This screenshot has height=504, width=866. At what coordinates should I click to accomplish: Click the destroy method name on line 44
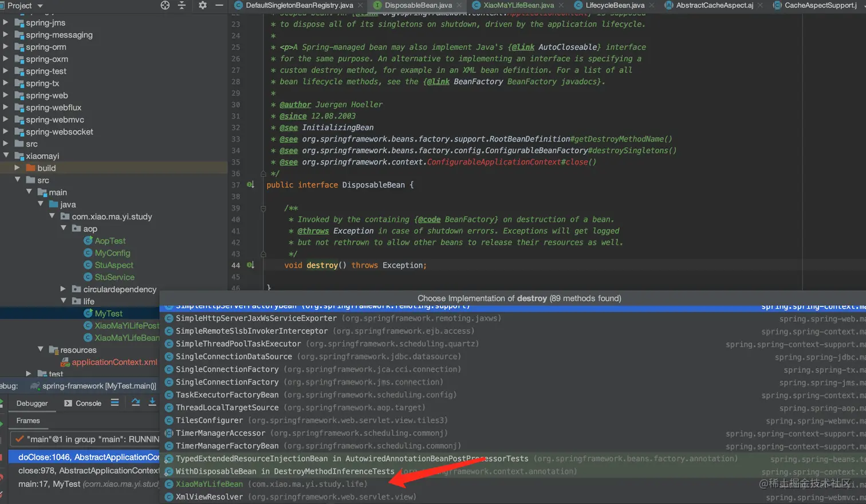coord(322,265)
